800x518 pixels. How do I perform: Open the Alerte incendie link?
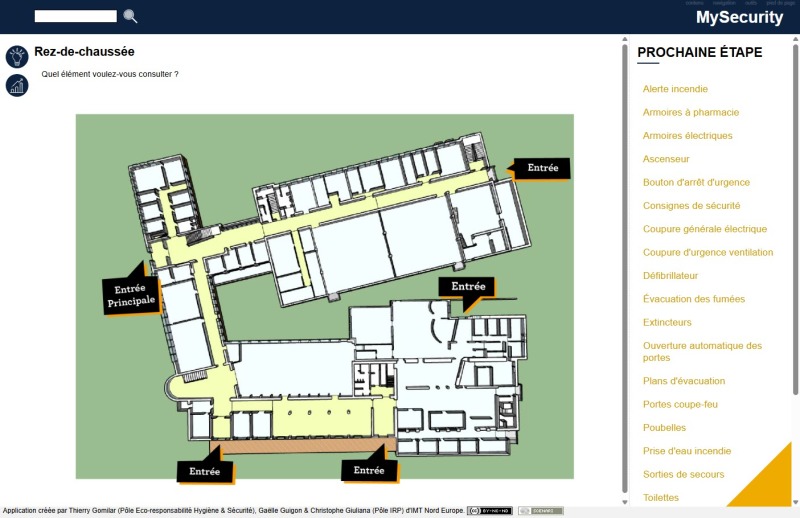675,89
